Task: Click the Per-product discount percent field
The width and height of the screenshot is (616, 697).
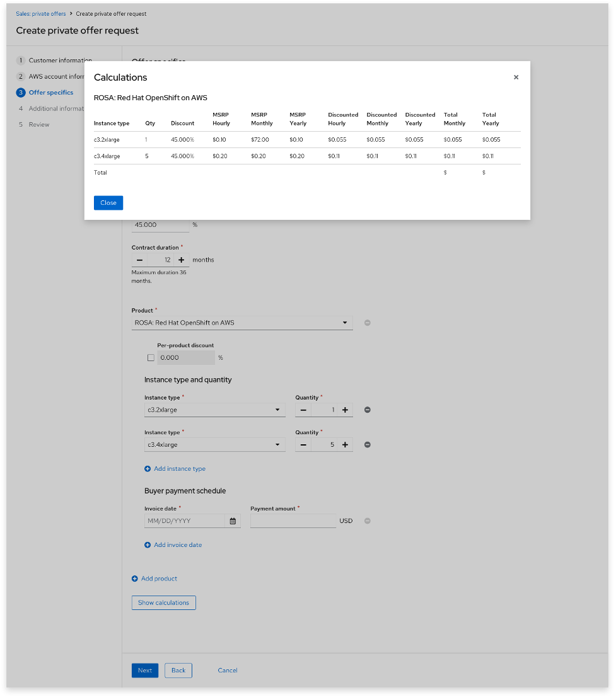Action: pos(186,357)
